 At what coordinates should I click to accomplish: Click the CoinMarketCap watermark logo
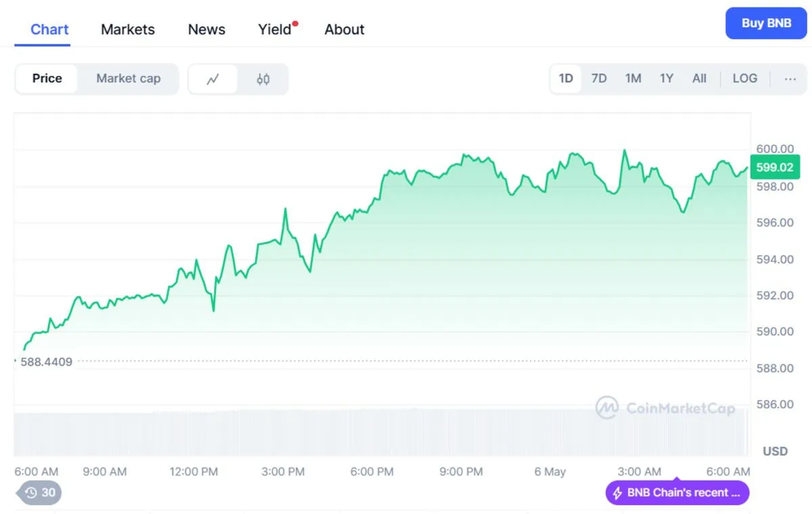tap(607, 408)
